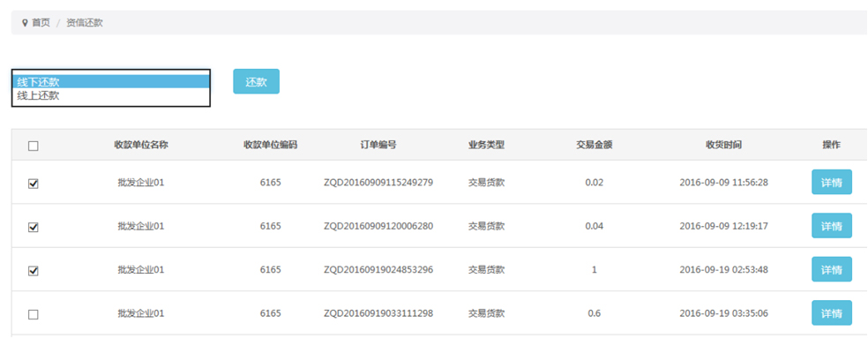868x361 pixels.
Task: Click the location pin icon in breadcrumb
Action: tap(25, 23)
